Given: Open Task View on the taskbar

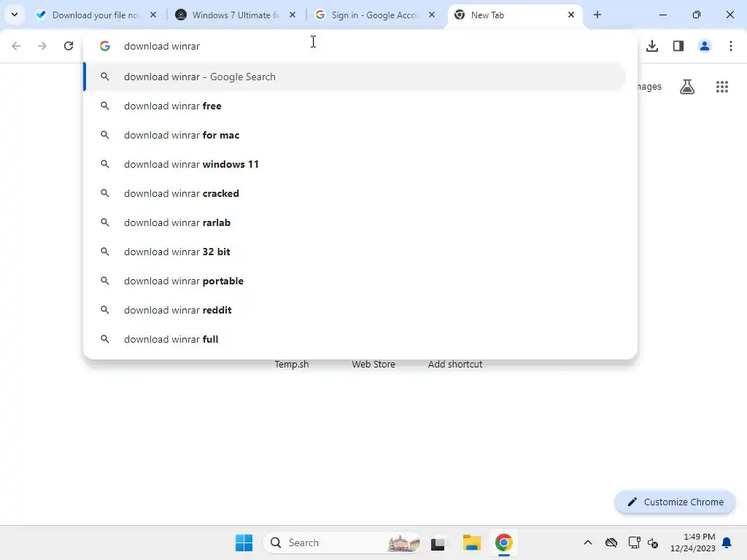Looking at the screenshot, I should (x=438, y=542).
